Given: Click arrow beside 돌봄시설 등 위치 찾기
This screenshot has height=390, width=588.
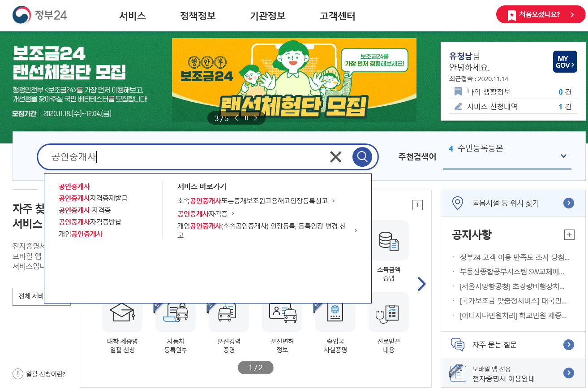Looking at the screenshot, I should (568, 203).
